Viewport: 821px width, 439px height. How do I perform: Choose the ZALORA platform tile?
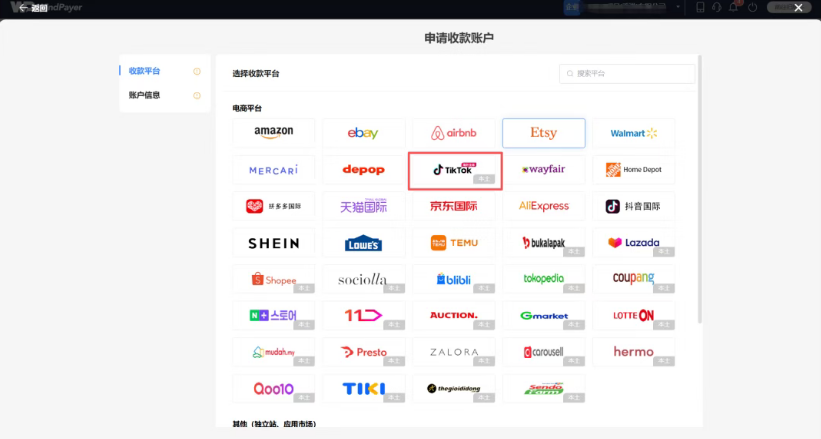453,352
